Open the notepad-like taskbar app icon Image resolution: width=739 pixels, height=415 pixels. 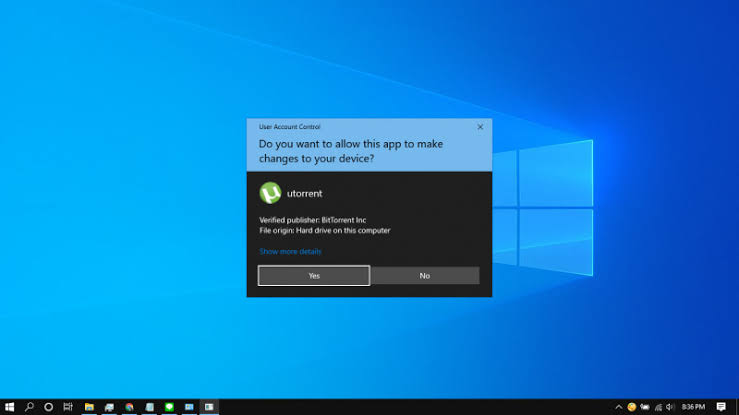pyautogui.click(x=149, y=407)
